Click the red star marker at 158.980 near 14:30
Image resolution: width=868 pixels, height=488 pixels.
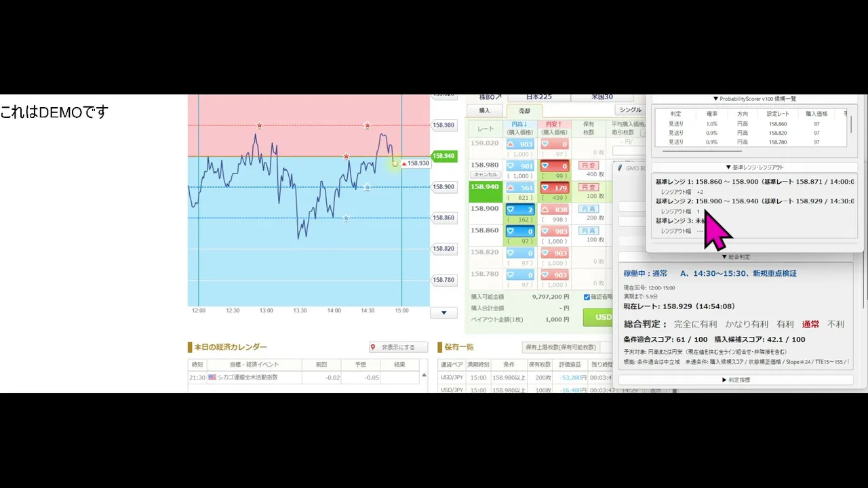coord(367,125)
